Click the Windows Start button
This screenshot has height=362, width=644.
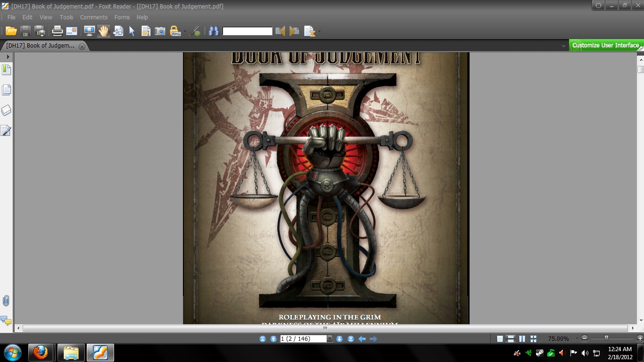click(x=12, y=353)
